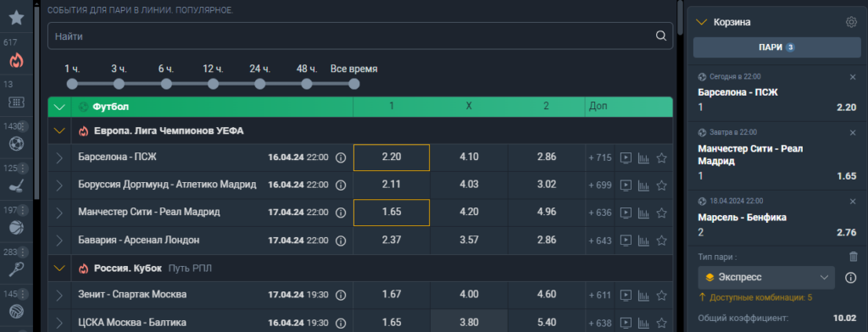Remove Барселона - ПСЖ from basket
The height and width of the screenshot is (332, 868).
pyautogui.click(x=853, y=77)
